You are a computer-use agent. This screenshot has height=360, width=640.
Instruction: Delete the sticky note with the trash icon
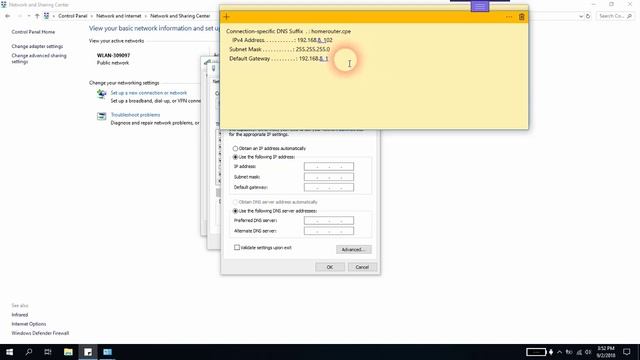pyautogui.click(x=522, y=17)
